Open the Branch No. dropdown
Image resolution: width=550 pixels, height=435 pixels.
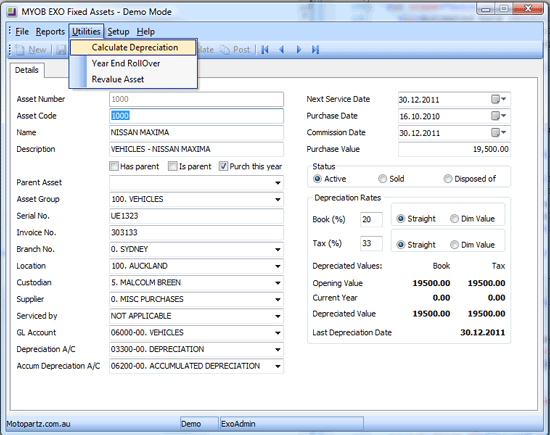pos(278,249)
